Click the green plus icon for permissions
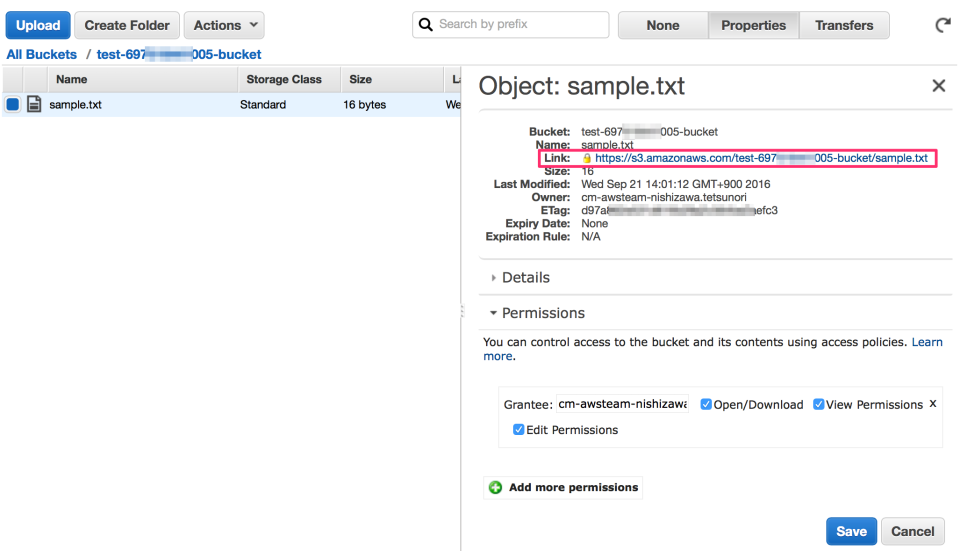This screenshot has height=551, width=960. 495,487
